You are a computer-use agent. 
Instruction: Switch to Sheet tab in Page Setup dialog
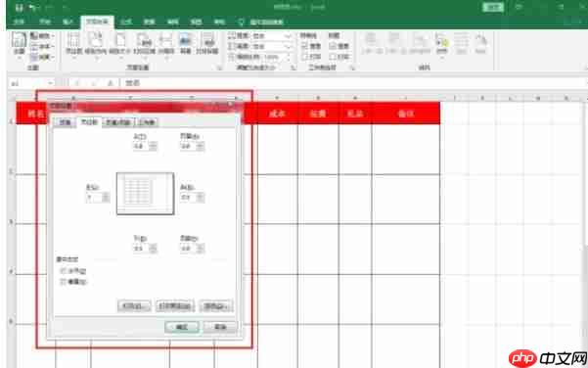click(x=147, y=122)
